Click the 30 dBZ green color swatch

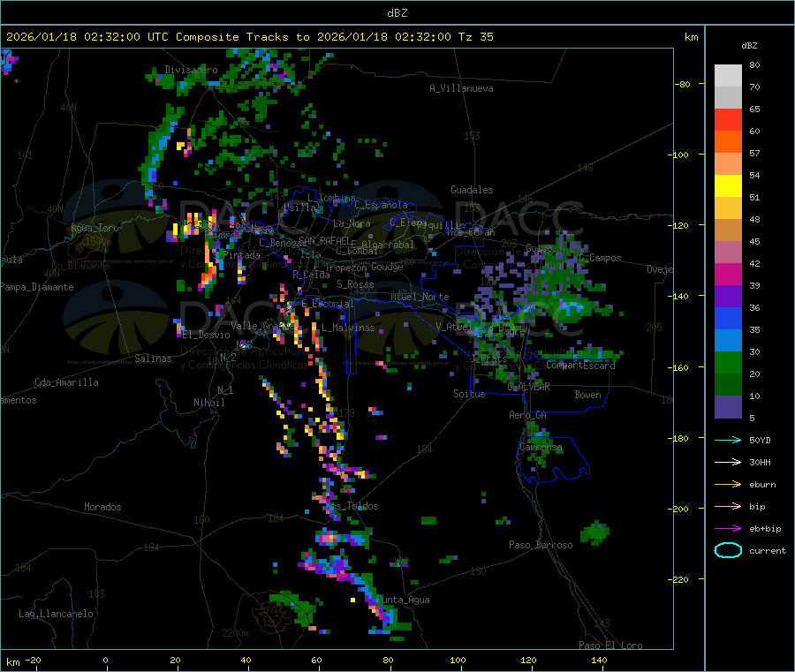[x=728, y=362]
